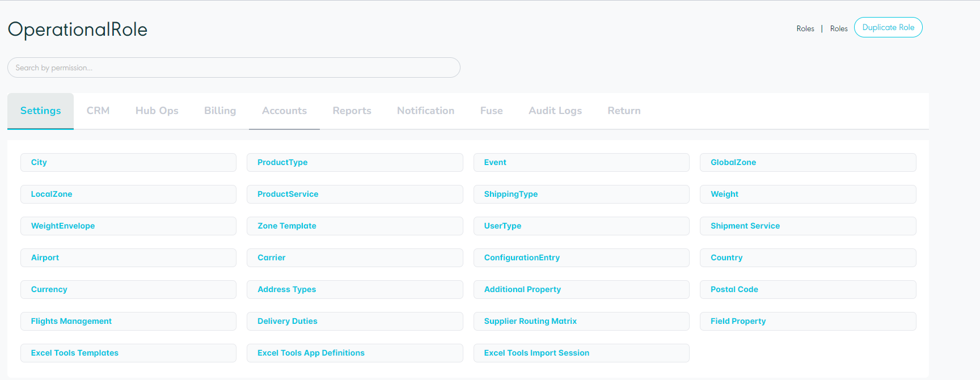Open the CRM tab
This screenshot has width=980, height=380.
(98, 111)
